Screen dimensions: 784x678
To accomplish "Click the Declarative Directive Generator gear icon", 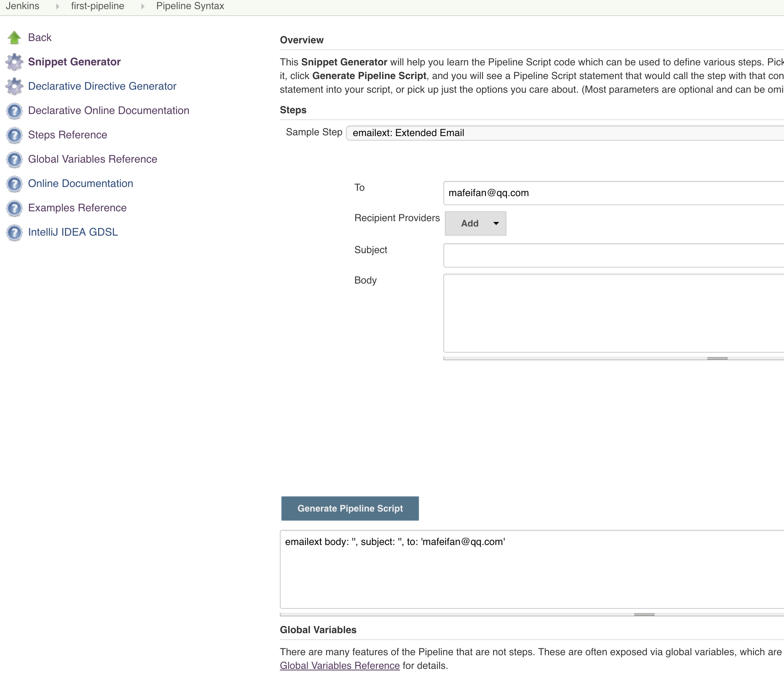I will pyautogui.click(x=14, y=86).
